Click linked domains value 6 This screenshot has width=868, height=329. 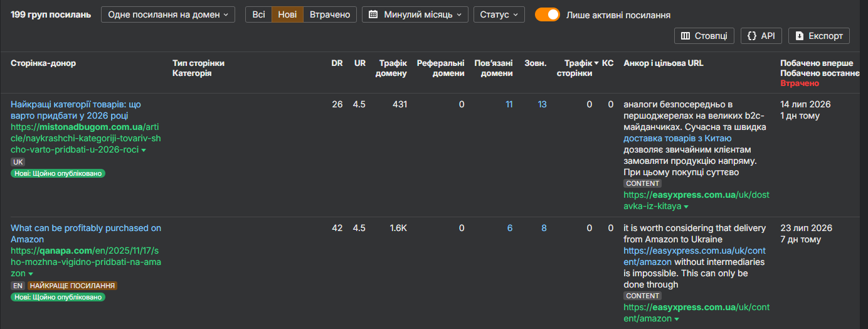point(510,228)
